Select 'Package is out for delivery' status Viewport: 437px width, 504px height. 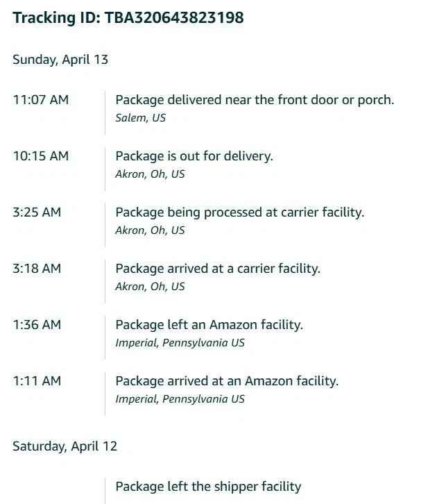point(194,156)
